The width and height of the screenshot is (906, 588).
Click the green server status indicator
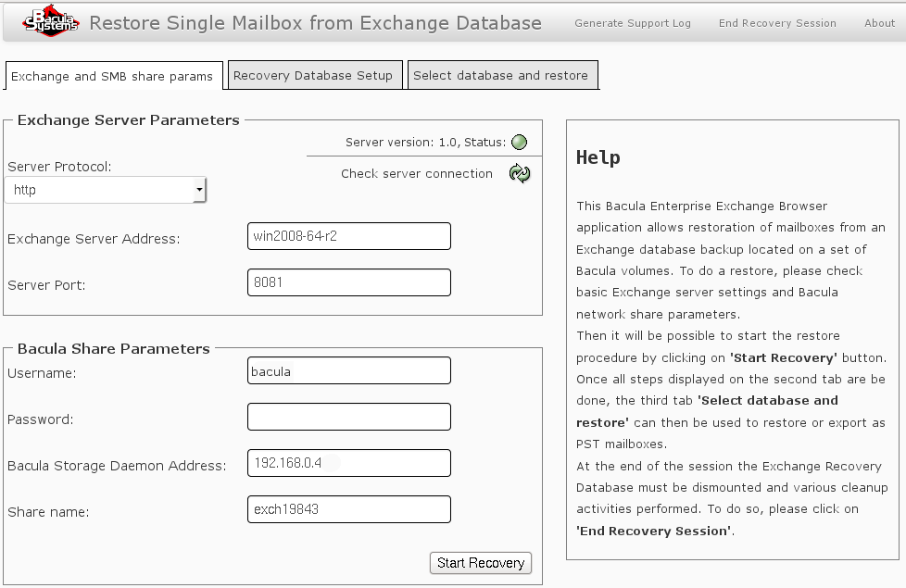[x=520, y=142]
